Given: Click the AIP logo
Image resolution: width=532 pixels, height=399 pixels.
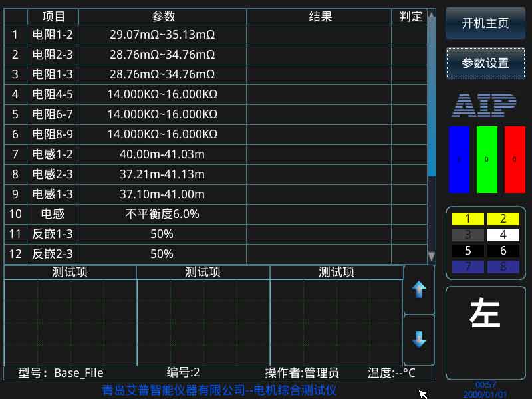Looking at the screenshot, I should point(485,105).
